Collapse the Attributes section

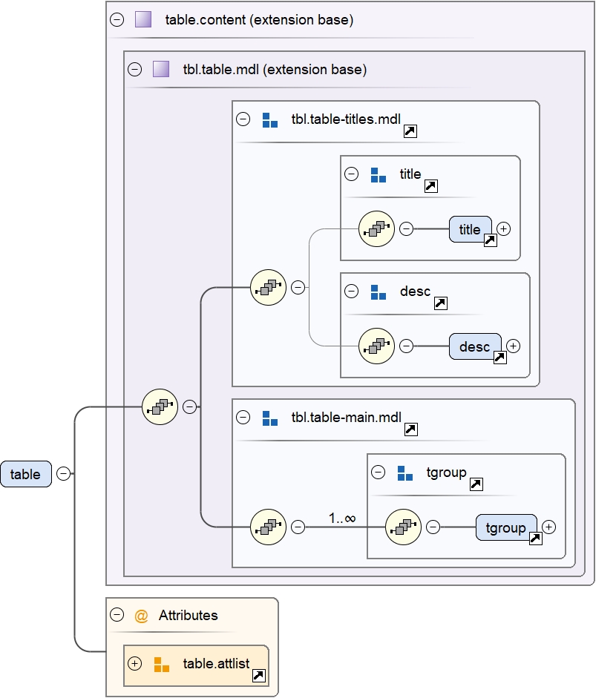117,615
